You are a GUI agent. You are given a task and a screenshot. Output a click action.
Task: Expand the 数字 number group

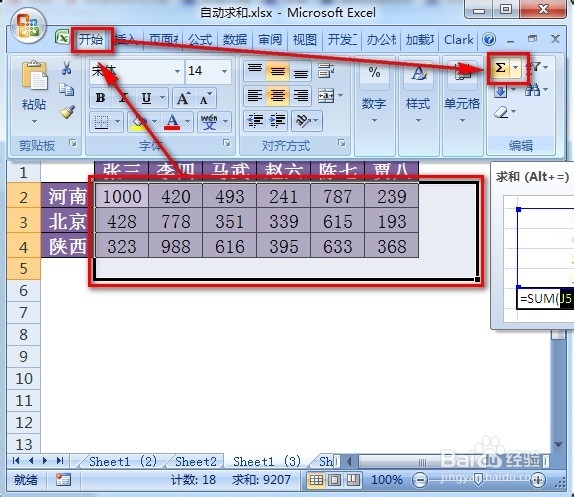pos(374,106)
